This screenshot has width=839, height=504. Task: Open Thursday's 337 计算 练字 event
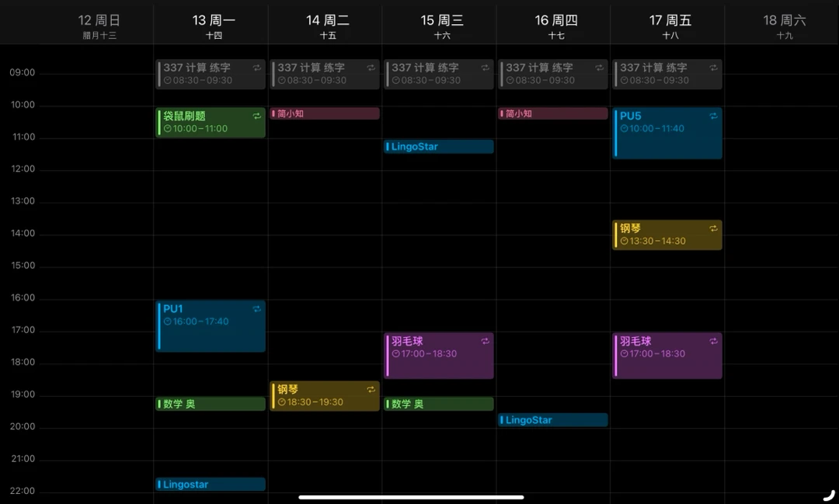coord(553,74)
